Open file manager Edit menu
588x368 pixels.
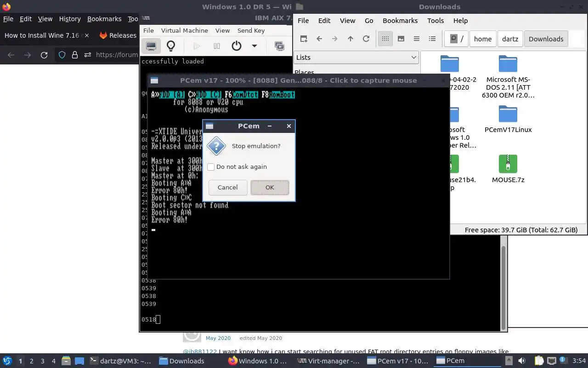click(x=324, y=21)
